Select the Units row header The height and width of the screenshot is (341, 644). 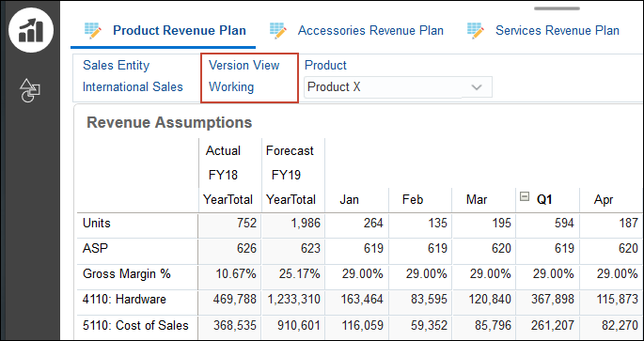click(x=137, y=224)
